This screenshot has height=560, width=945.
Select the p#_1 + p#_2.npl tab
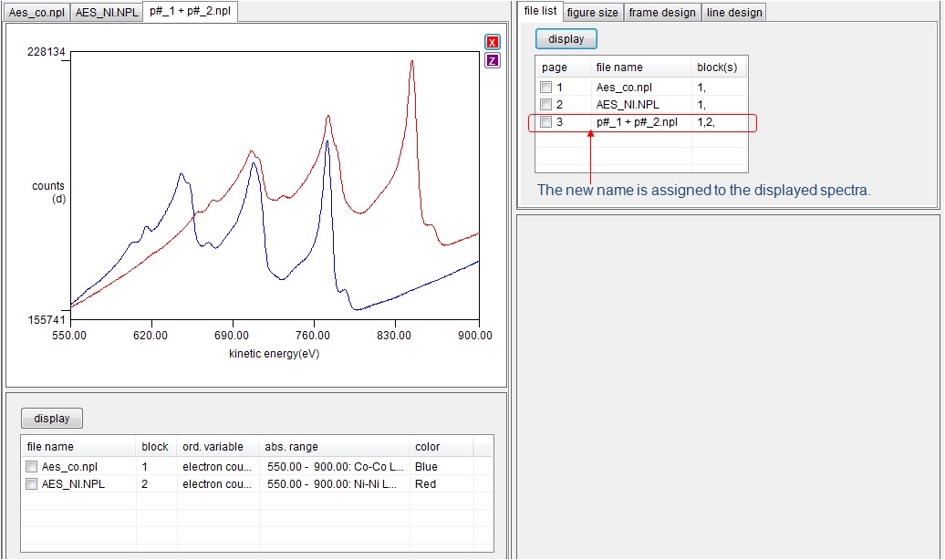191,12
